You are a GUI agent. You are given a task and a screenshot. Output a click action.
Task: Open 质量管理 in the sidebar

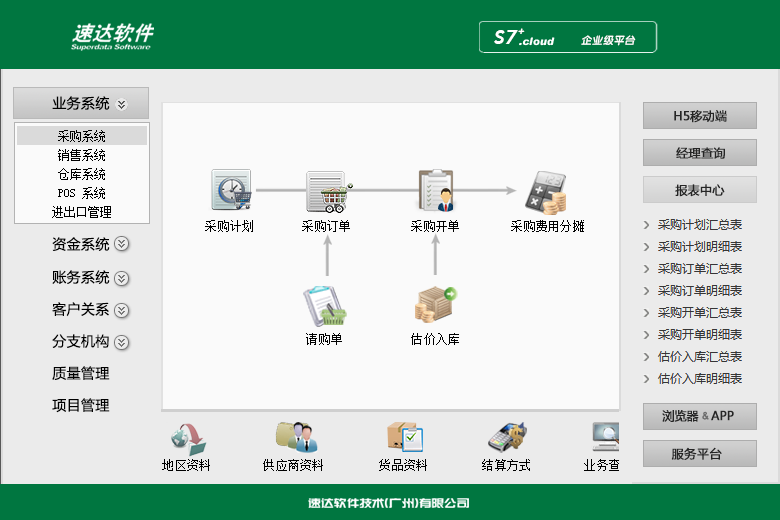click(81, 373)
